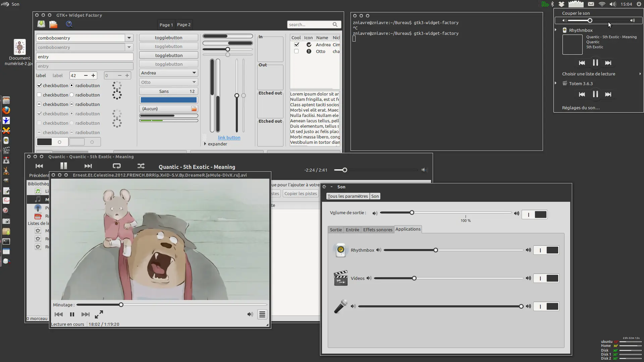Open the Sortie tab in Son window
Image resolution: width=644 pixels, height=362 pixels.
[x=336, y=230]
